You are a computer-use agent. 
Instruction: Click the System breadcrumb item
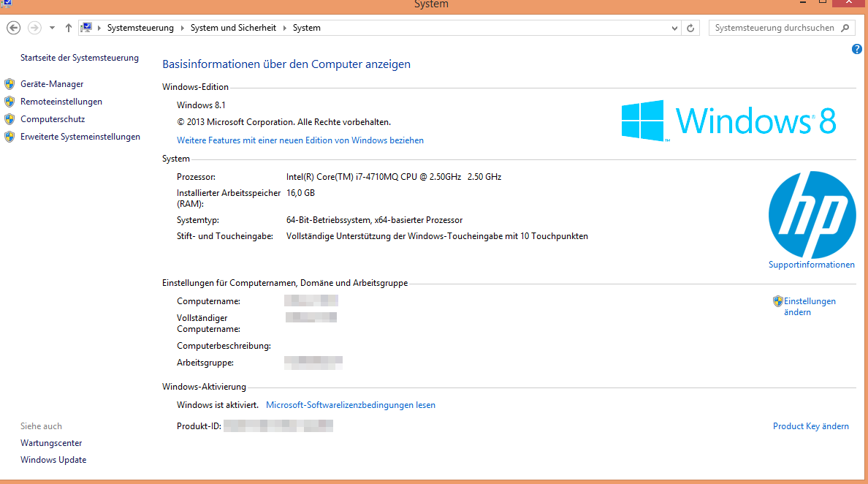click(x=307, y=28)
